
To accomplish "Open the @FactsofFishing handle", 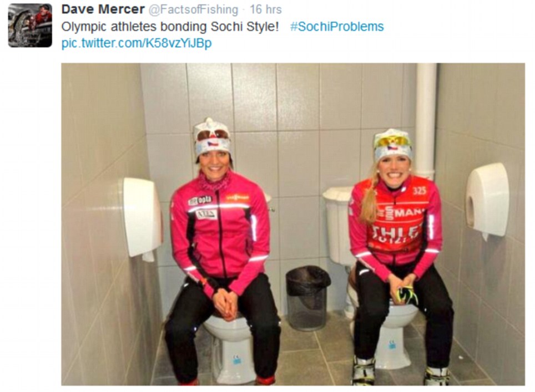I will point(193,9).
